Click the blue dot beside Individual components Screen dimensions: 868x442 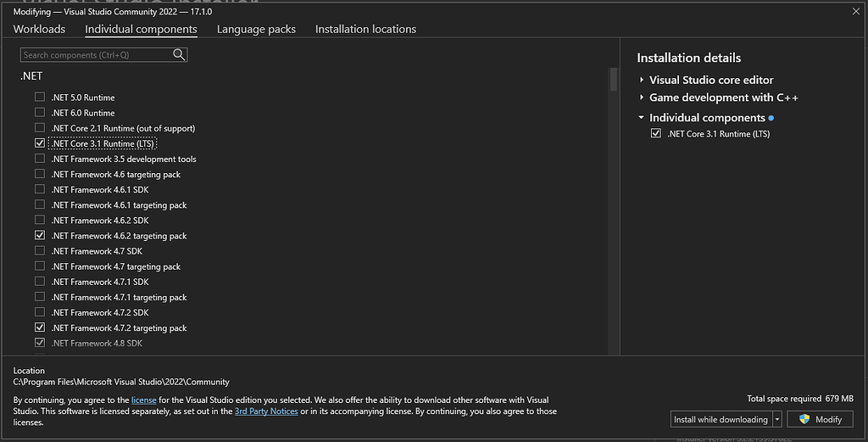[x=771, y=118]
